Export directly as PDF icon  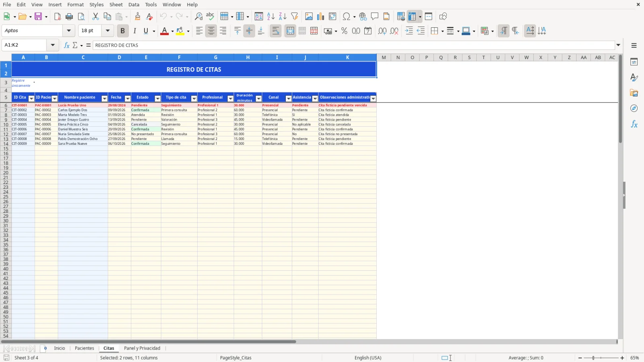(58, 16)
